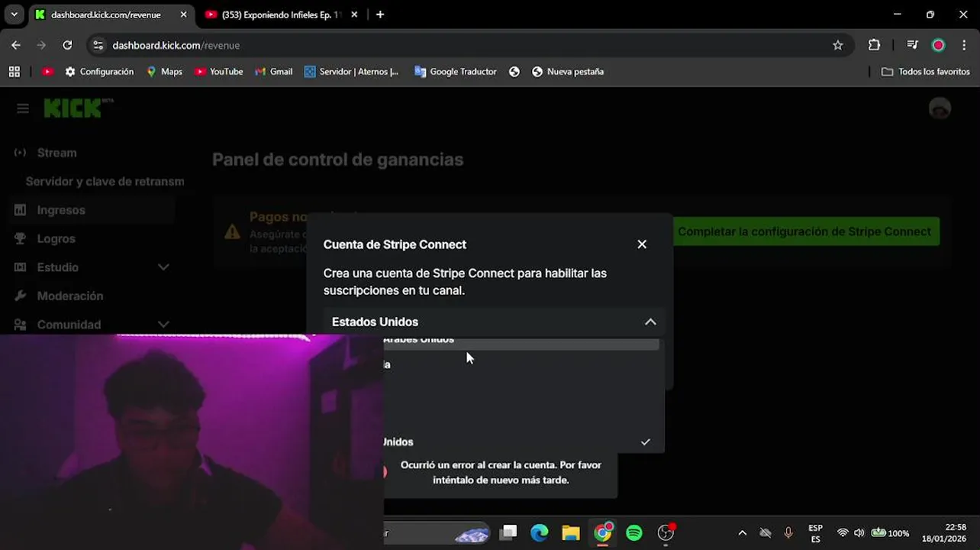Open the Logros page
Screen dimensions: 980x550
click(x=56, y=238)
